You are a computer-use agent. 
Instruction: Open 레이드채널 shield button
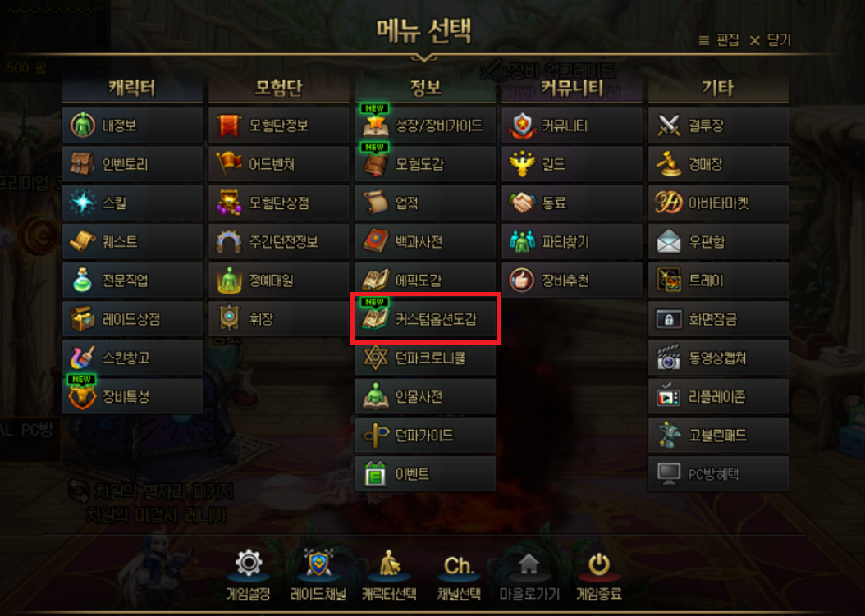318,575
